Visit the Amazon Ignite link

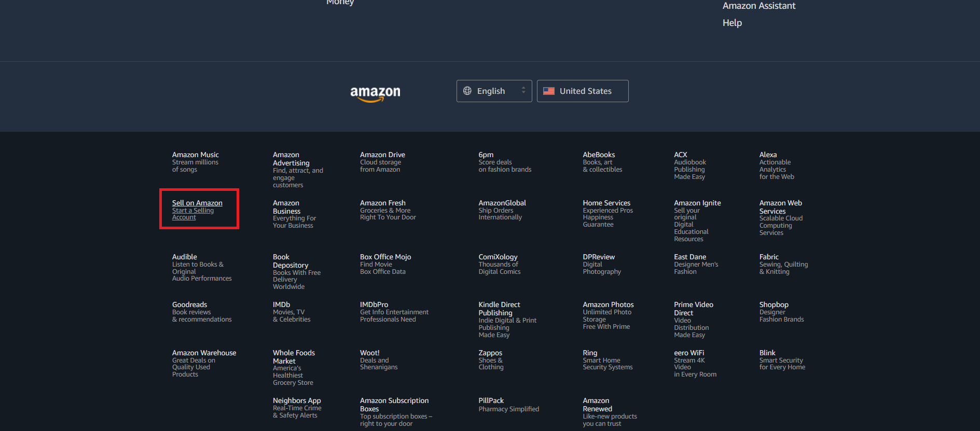pos(697,221)
